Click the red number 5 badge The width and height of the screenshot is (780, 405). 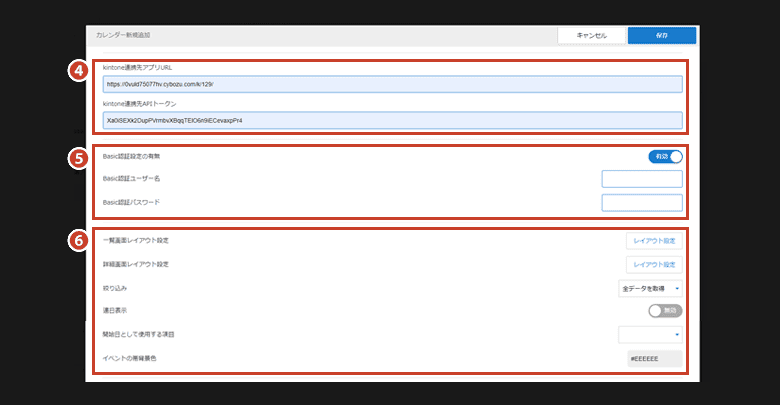click(x=81, y=156)
